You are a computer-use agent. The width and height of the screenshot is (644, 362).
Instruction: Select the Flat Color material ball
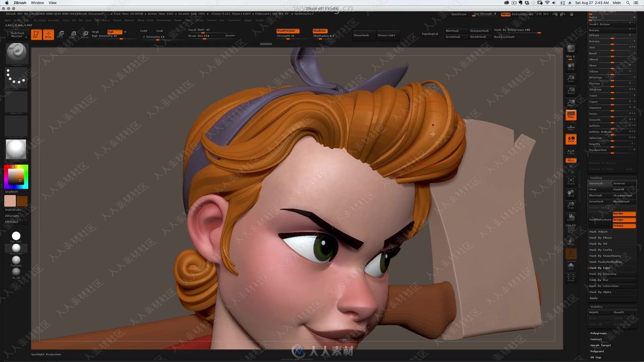pos(16,236)
